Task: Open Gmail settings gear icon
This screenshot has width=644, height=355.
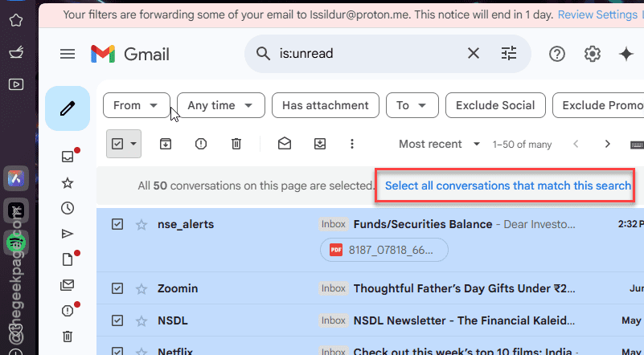Action: (593, 54)
